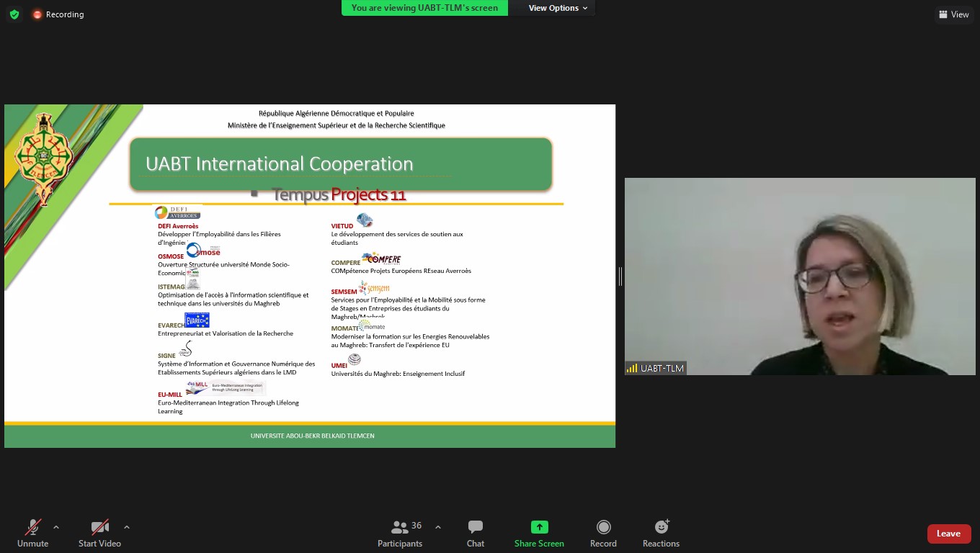Viewport: 980px width, 553px height.
Task: Click the green Share Screen button
Action: (539, 534)
